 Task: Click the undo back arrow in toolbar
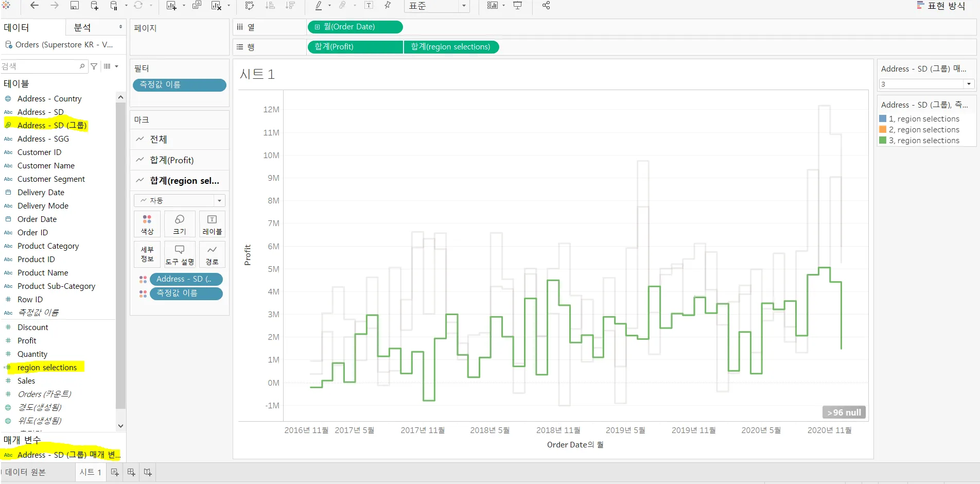(34, 5)
